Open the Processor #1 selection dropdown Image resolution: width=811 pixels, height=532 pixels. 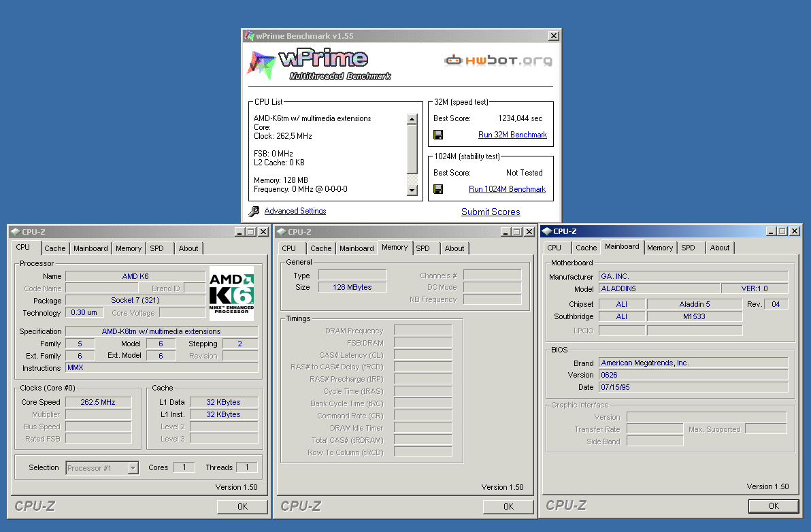click(x=133, y=468)
